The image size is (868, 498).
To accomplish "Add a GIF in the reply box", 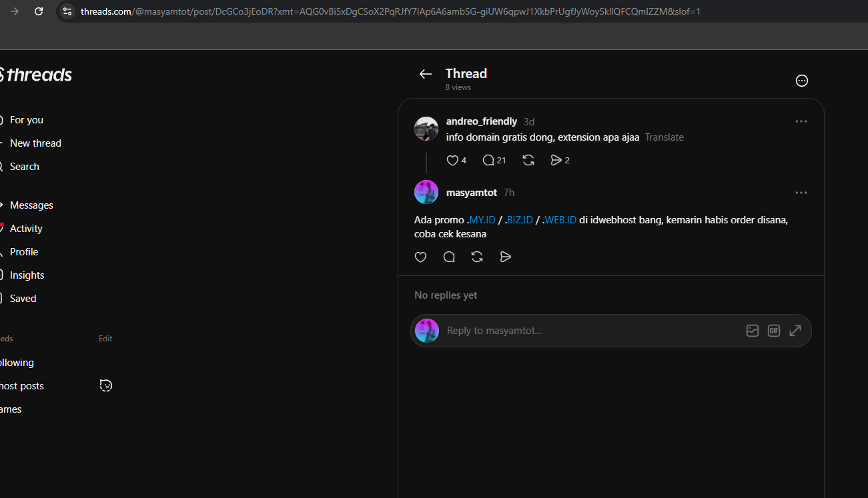I will [x=774, y=331].
